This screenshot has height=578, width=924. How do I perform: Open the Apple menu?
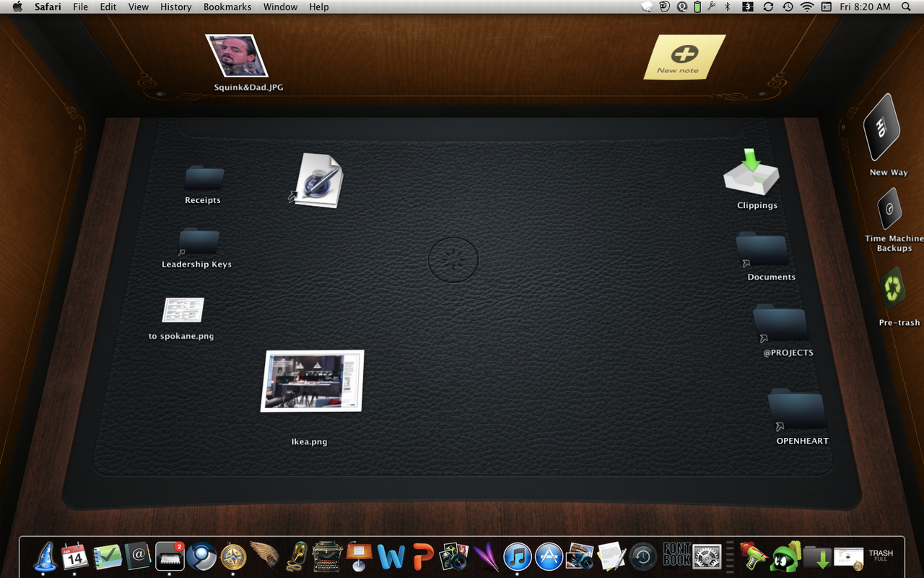(17, 7)
